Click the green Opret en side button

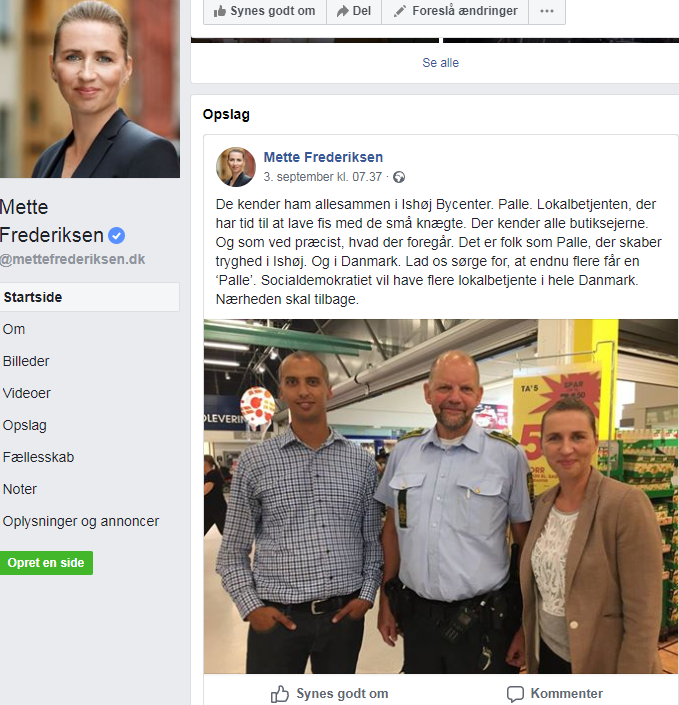pos(46,563)
